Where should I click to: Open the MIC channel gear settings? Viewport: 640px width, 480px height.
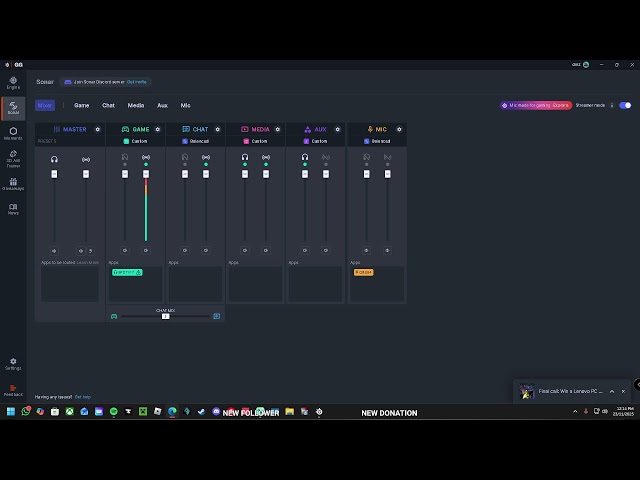point(399,129)
